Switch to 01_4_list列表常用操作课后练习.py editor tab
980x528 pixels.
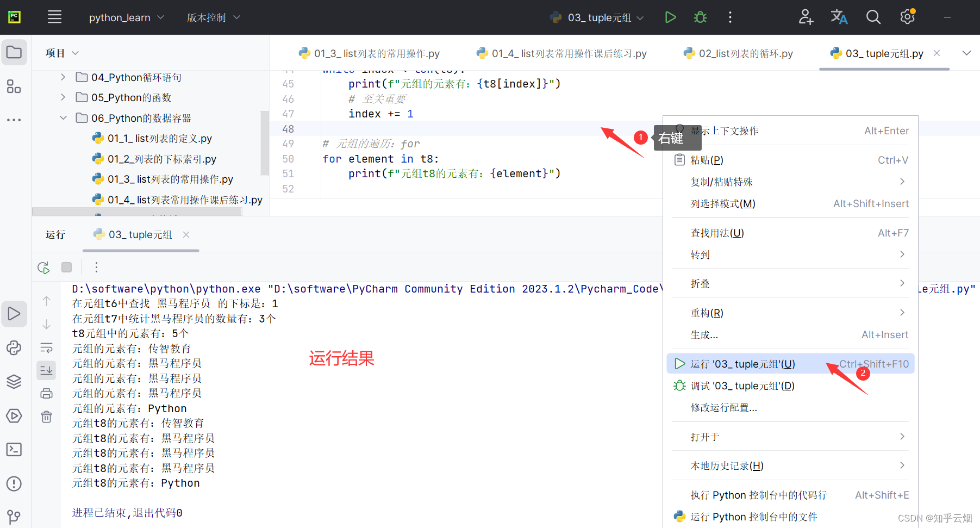pyautogui.click(x=562, y=53)
